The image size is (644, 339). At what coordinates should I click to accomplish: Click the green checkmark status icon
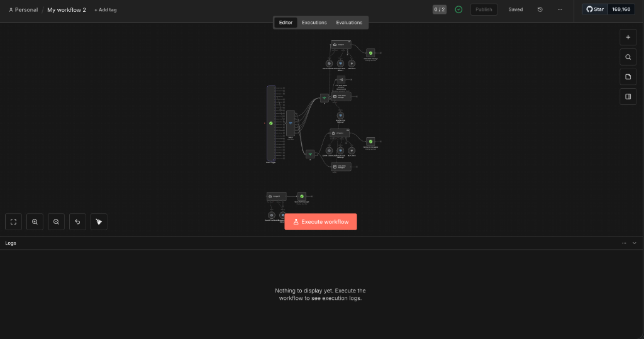pos(458,9)
